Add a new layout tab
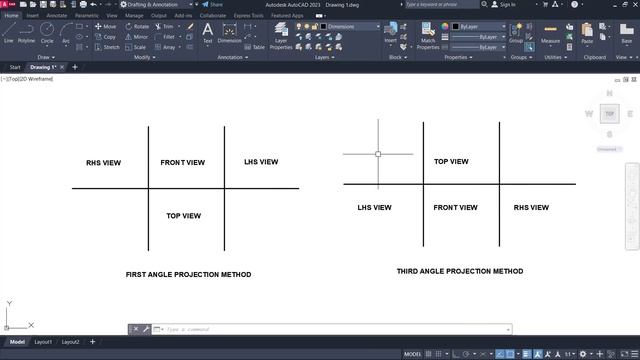 click(93, 342)
